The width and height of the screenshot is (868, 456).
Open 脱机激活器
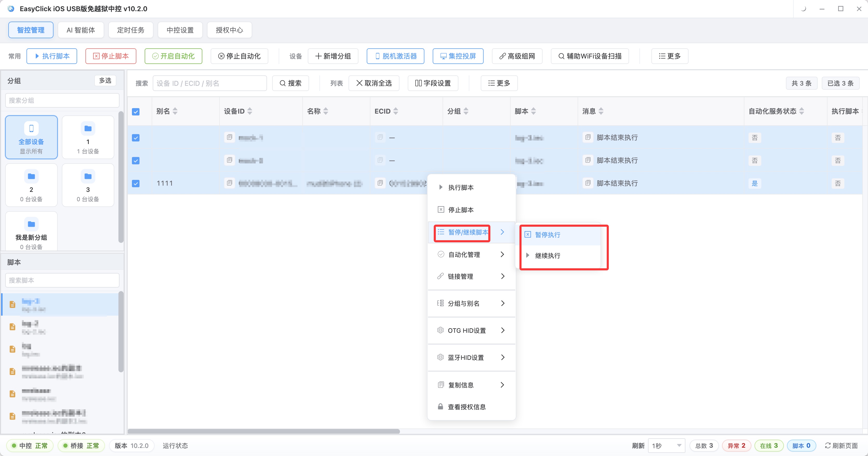pyautogui.click(x=396, y=56)
